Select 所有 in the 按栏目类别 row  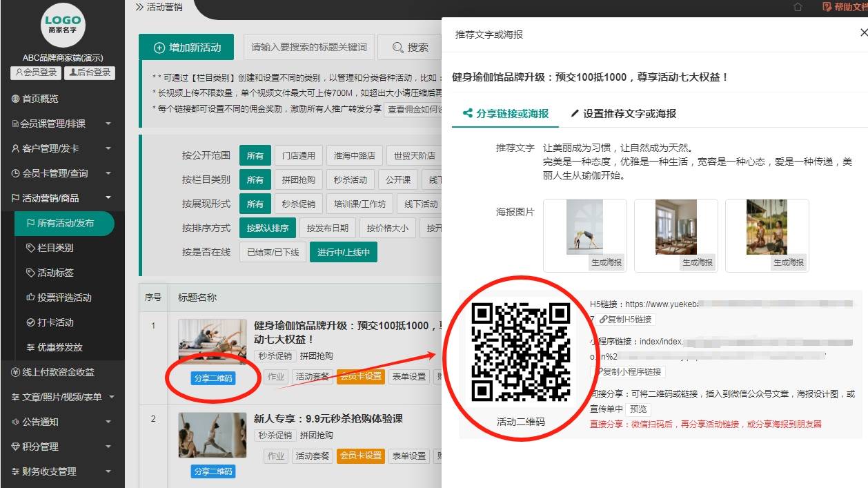[255, 179]
